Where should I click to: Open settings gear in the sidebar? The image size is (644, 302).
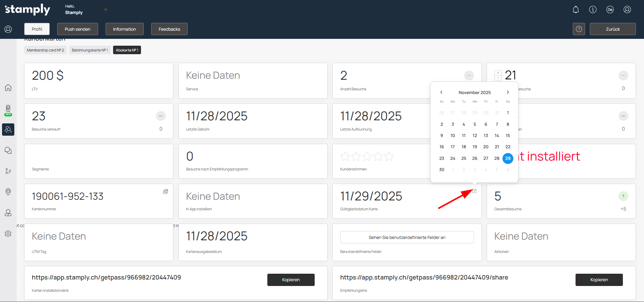8,234
